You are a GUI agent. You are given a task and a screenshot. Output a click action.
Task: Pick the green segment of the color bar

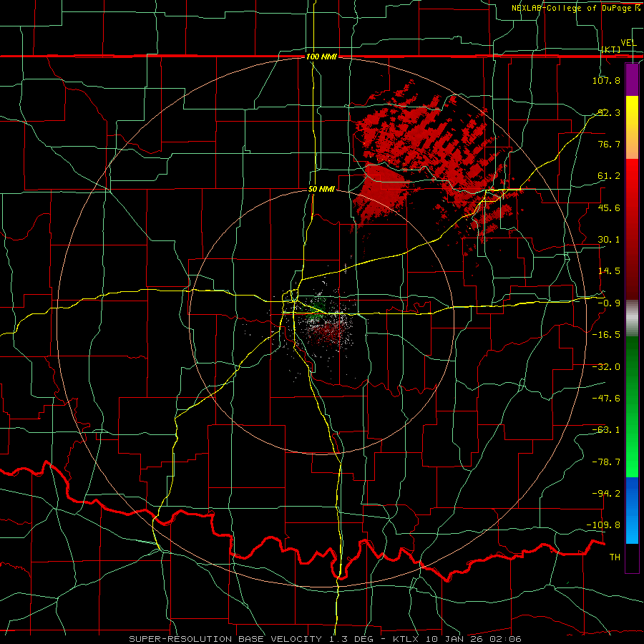coord(632,406)
